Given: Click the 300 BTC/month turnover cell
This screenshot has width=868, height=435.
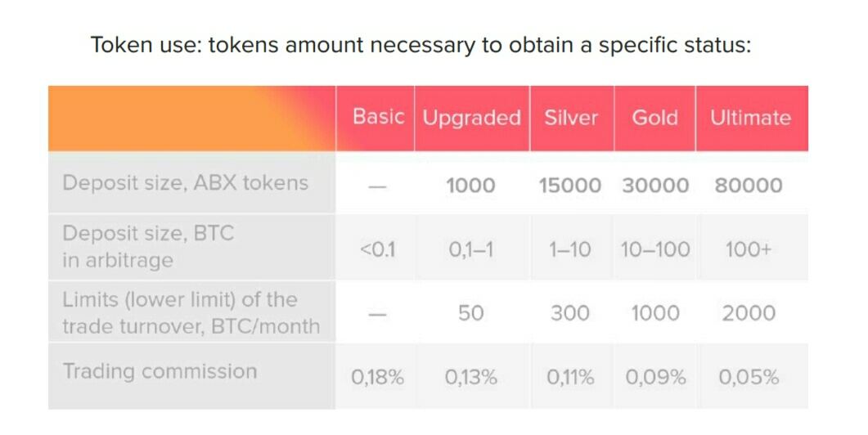Looking at the screenshot, I should tap(569, 313).
